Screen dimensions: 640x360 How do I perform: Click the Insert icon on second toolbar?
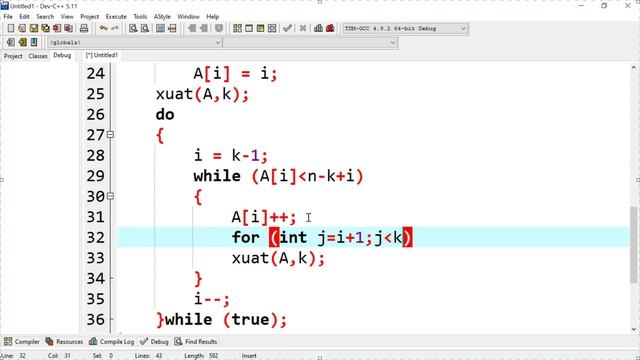point(11,42)
